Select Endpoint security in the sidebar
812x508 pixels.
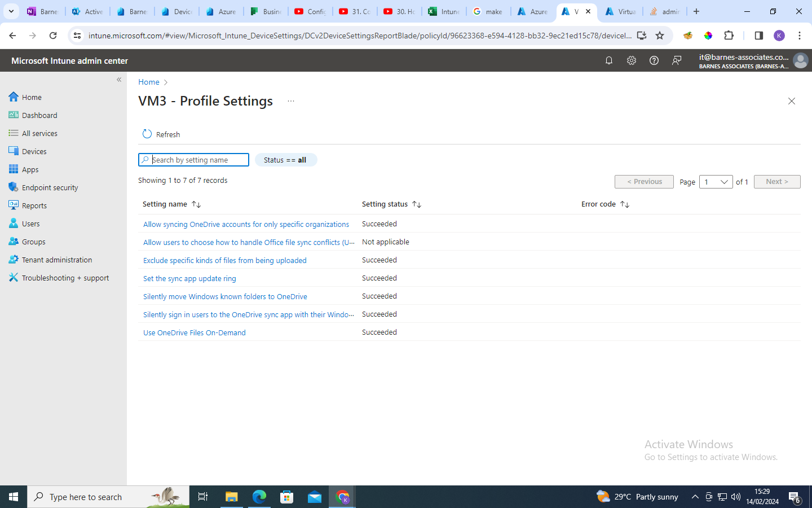[50, 187]
